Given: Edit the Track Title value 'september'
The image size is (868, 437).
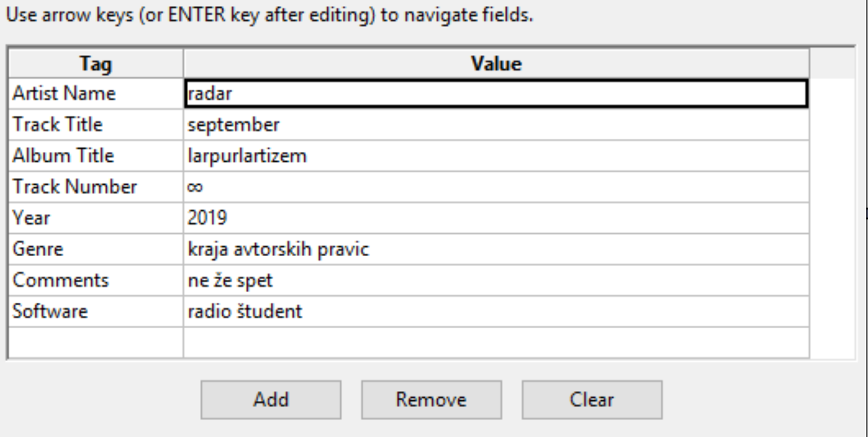Looking at the screenshot, I should click(496, 124).
